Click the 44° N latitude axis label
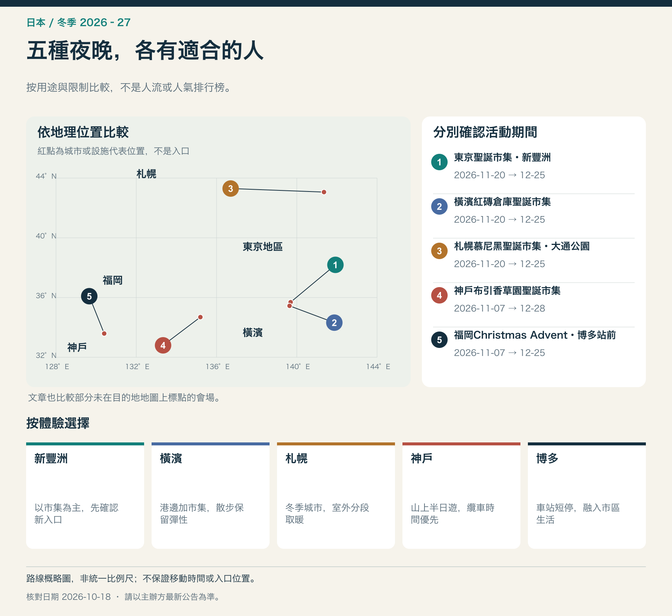Screen dimensions: 672x616 [46, 176]
